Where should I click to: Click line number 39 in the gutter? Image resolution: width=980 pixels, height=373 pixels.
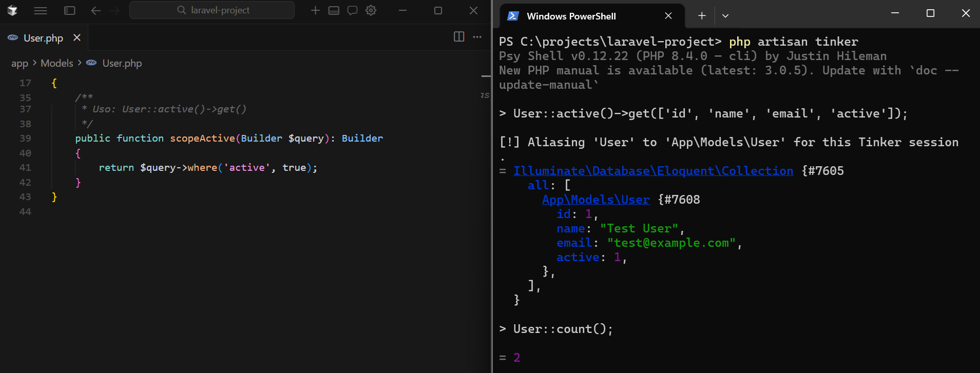(25, 139)
